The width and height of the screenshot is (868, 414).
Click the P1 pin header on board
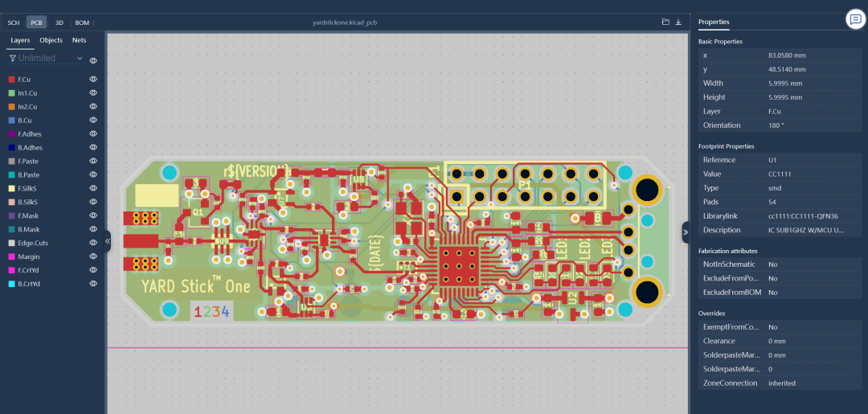[x=525, y=186]
